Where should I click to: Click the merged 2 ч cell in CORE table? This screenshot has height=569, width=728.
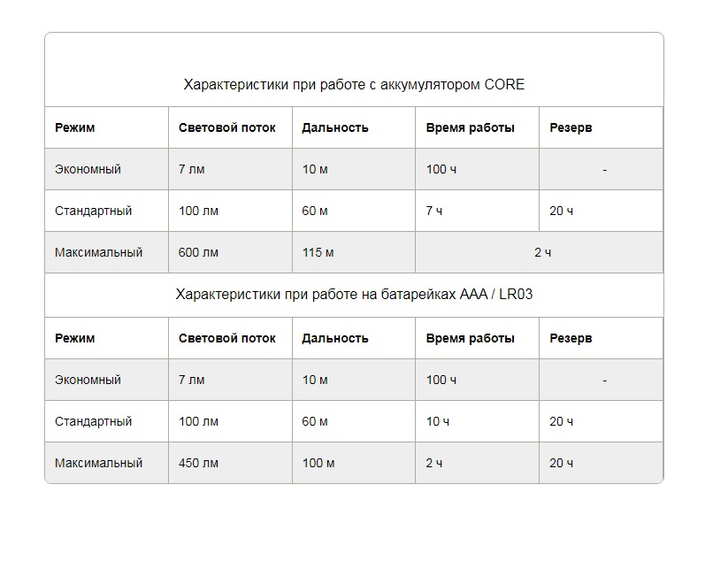point(542,252)
